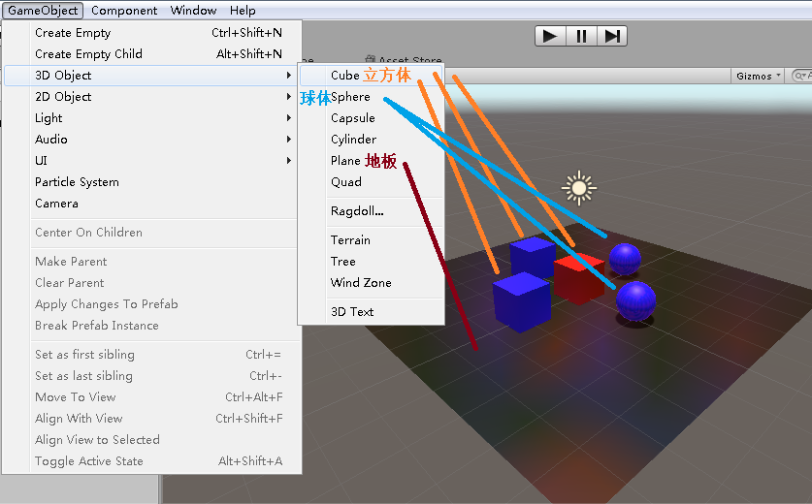The width and height of the screenshot is (812, 504).
Task: Expand the UI submenu
Action: coord(152,161)
